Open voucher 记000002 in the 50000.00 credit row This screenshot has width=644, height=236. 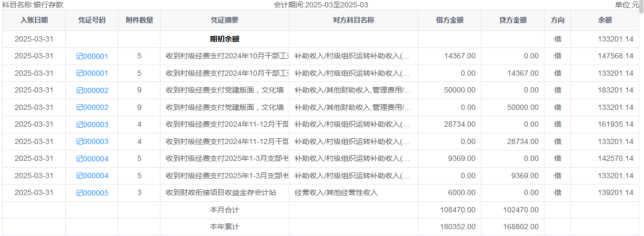92,108
